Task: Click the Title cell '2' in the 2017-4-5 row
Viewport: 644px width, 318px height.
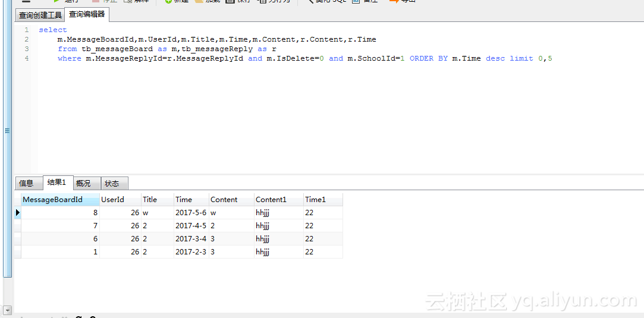Action: 158,226
